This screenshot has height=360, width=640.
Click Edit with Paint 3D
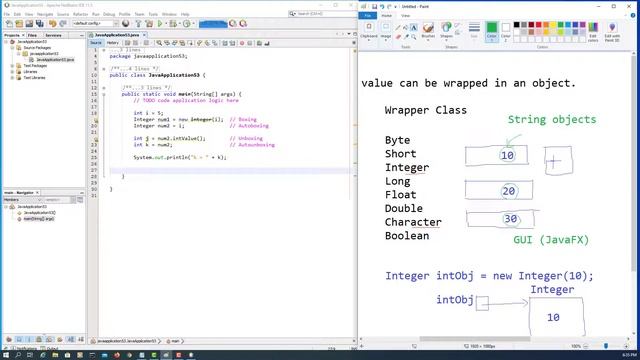[612, 31]
